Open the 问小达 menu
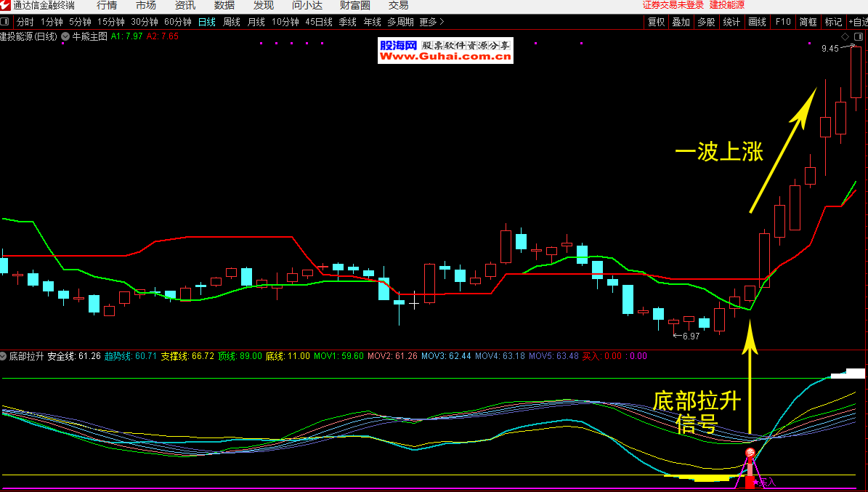This screenshot has height=492, width=868. pos(307,6)
